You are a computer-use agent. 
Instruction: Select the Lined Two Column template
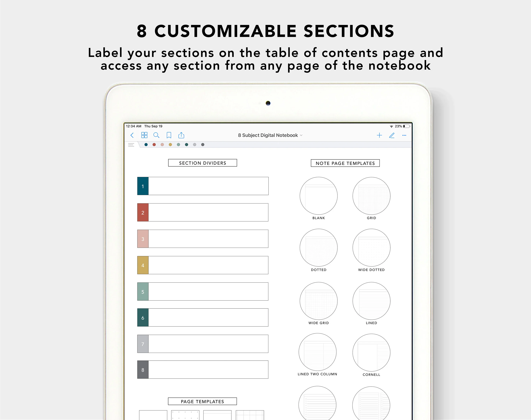coord(318,352)
